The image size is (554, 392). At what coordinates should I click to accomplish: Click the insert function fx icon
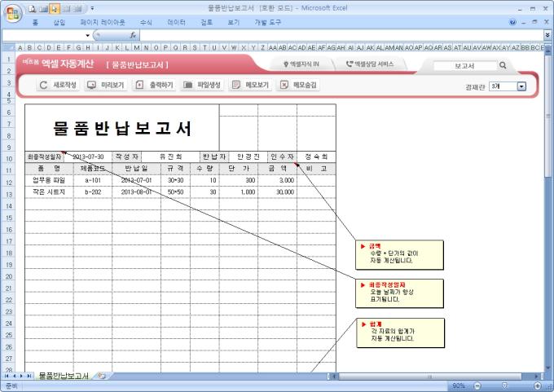133,35
